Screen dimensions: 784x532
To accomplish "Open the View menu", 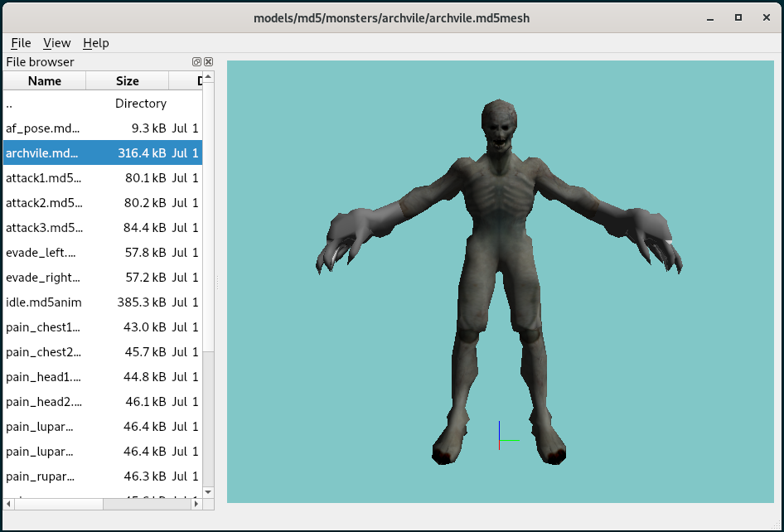I will 57,43.
